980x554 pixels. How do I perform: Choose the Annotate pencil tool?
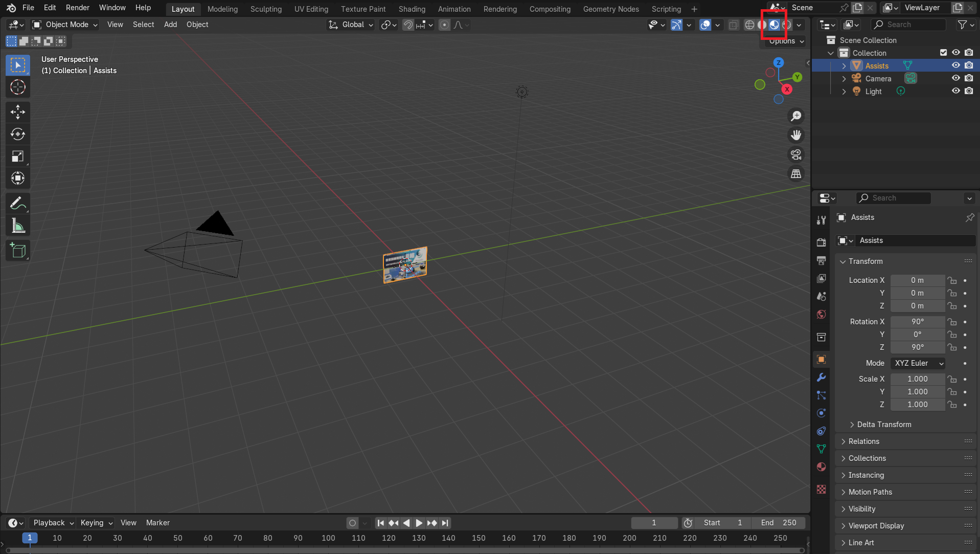coord(18,204)
